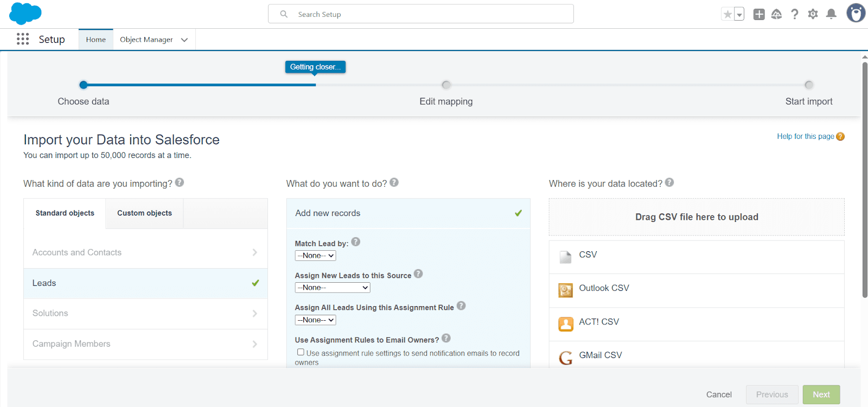The height and width of the screenshot is (407, 868).
Task: Show help for Assignment Rule field
Action: coord(461,306)
